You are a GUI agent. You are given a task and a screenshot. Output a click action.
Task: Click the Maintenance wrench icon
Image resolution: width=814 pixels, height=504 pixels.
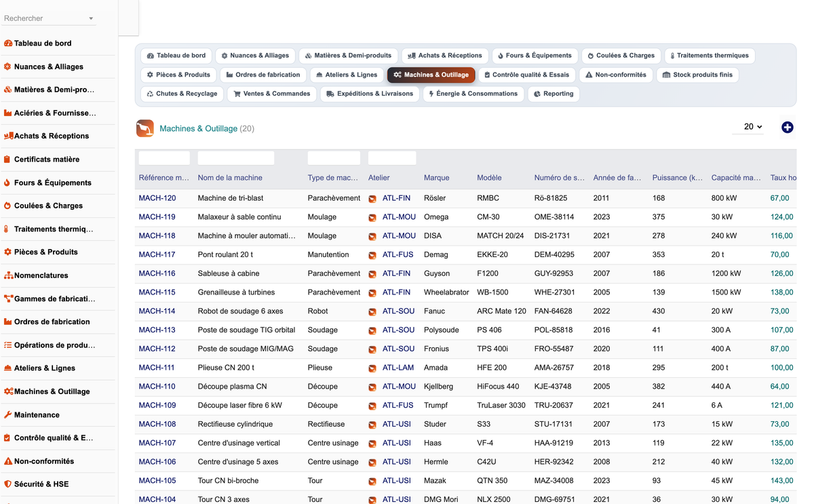[8, 414]
